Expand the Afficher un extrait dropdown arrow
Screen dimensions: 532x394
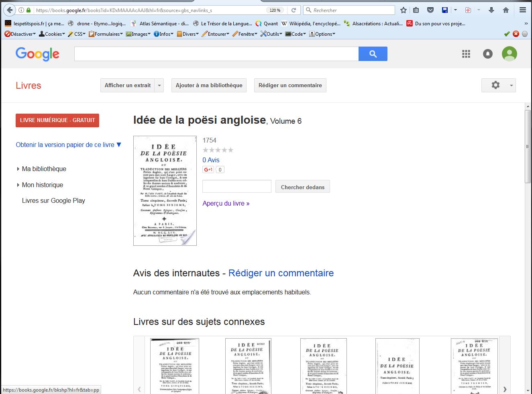click(159, 86)
